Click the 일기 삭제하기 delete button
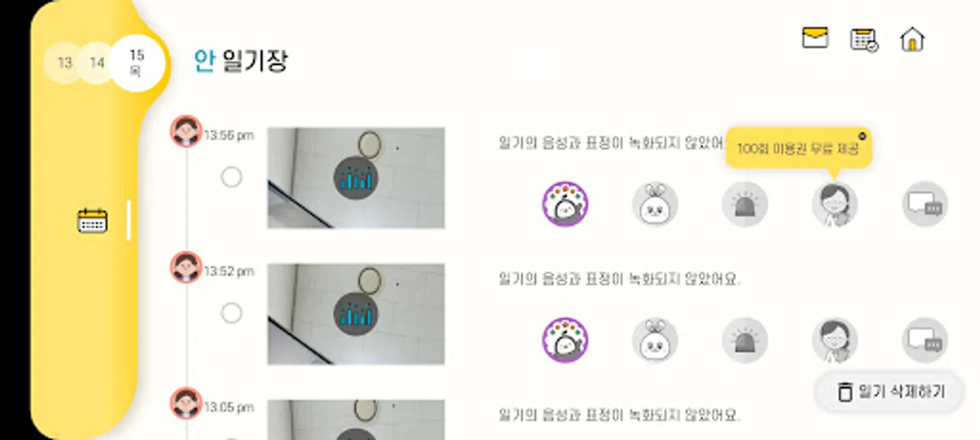The width and height of the screenshot is (980, 440). (889, 392)
